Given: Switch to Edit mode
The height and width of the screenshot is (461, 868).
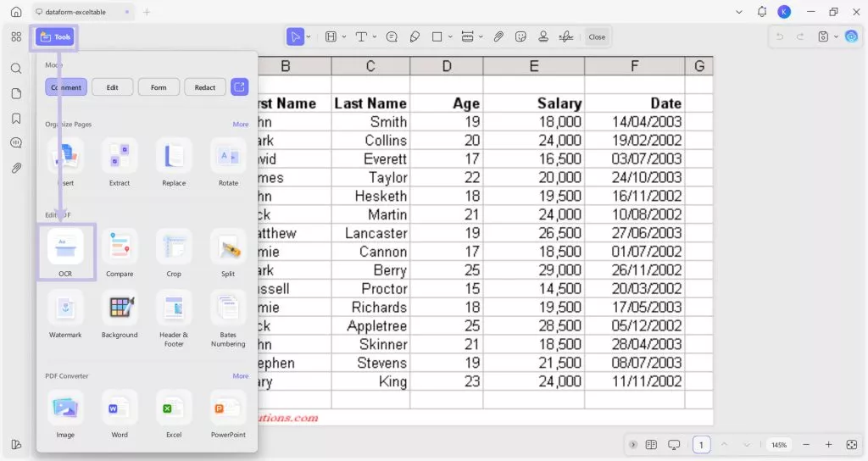Looking at the screenshot, I should 113,87.
